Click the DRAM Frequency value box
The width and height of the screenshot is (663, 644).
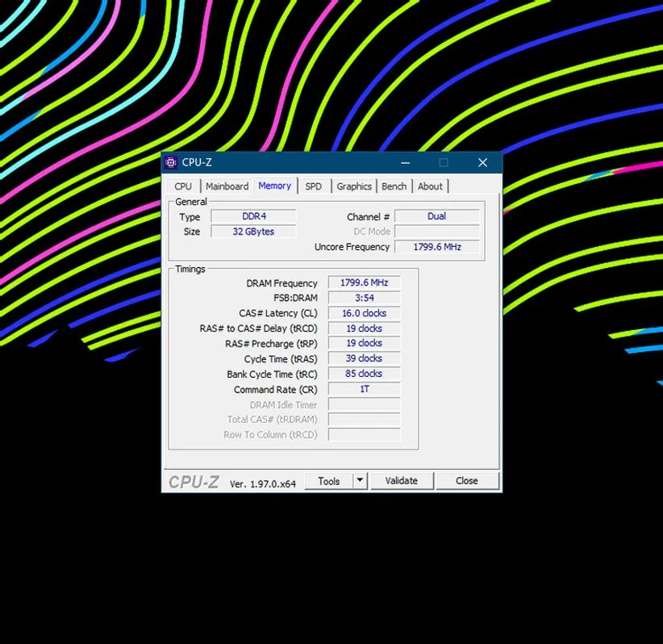click(364, 283)
